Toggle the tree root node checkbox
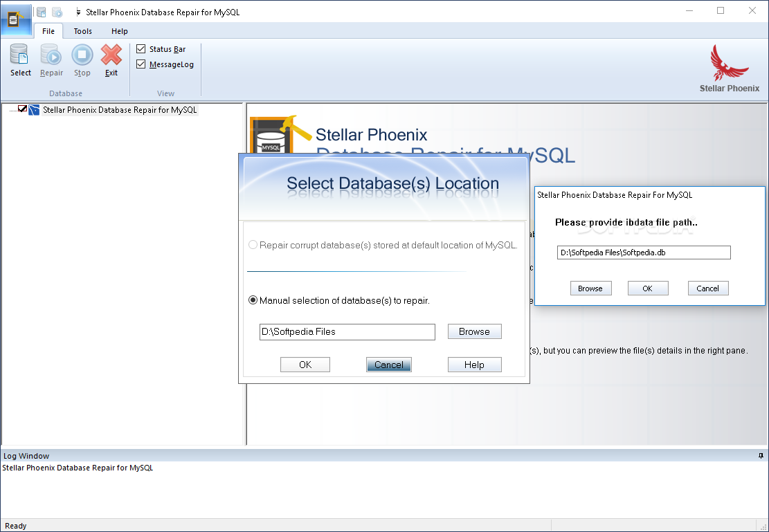Viewport: 769px width, 532px height. point(22,109)
